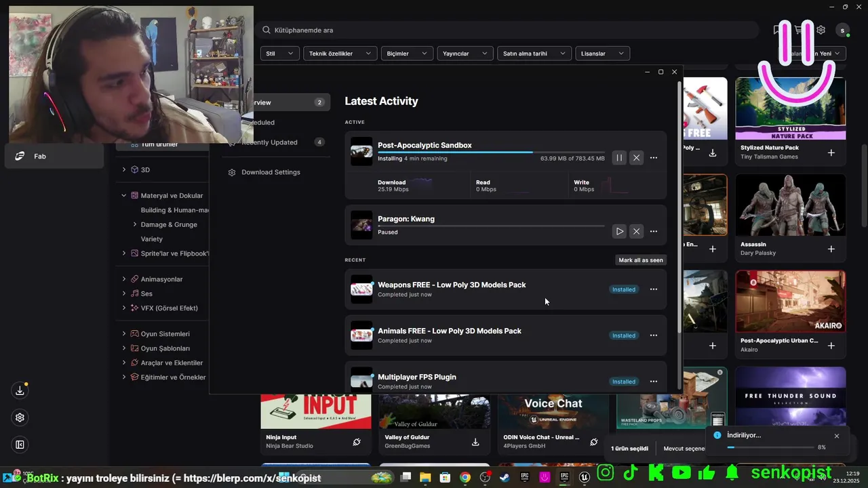Screen dimensions: 868x488
Task: Click Mark all as seen
Action: pos(641,260)
